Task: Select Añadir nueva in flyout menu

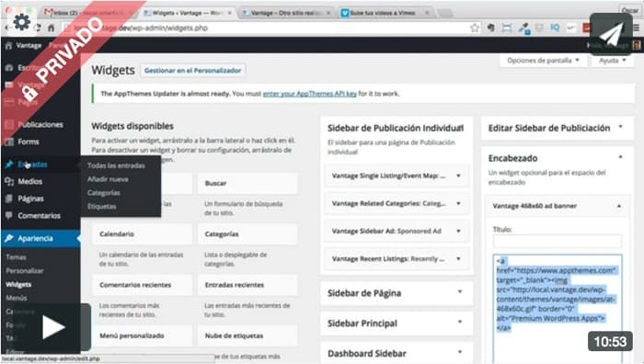Action: click(x=108, y=179)
